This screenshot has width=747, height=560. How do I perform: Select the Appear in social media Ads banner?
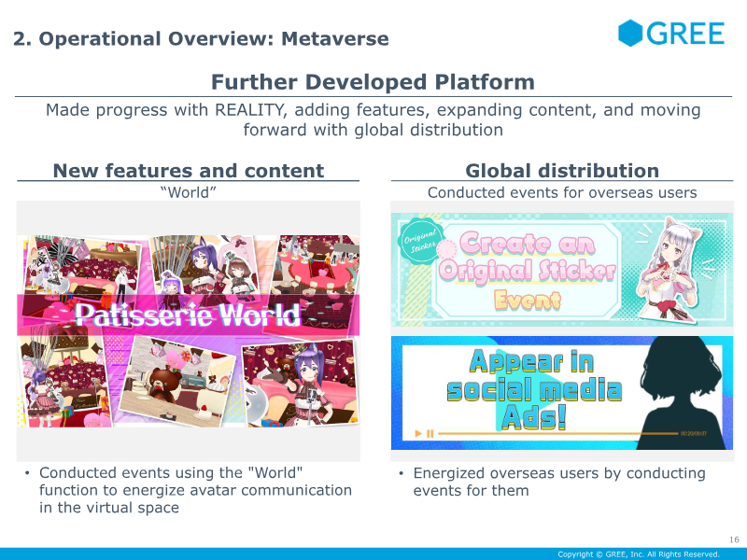(562, 393)
